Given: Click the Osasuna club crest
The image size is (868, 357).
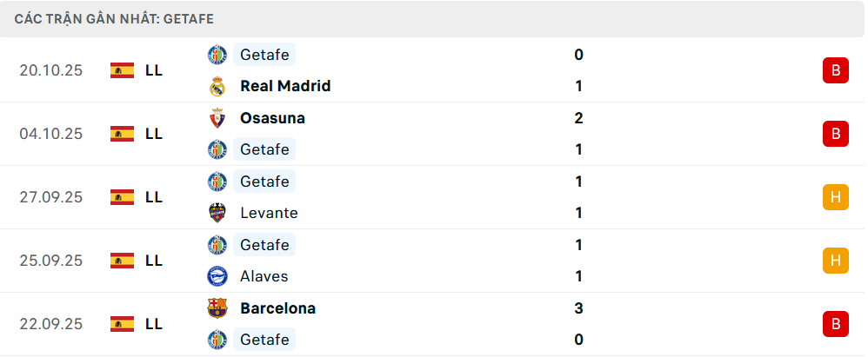Looking at the screenshot, I should (x=217, y=118).
